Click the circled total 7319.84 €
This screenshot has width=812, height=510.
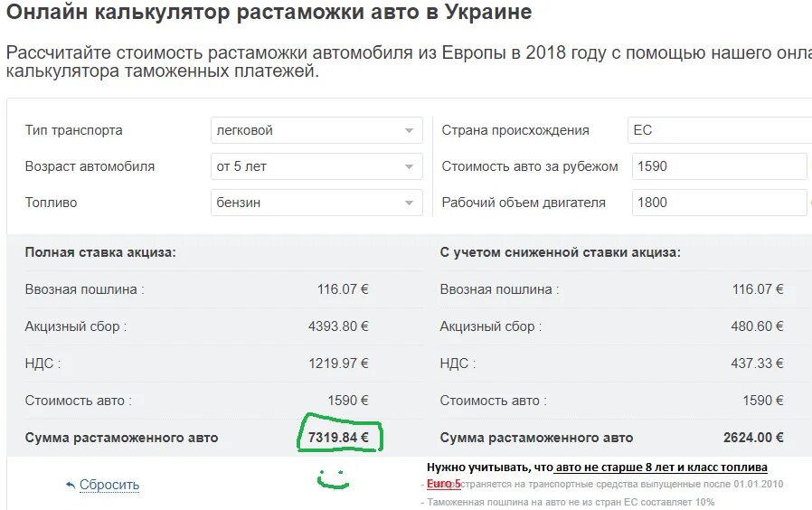coord(338,437)
